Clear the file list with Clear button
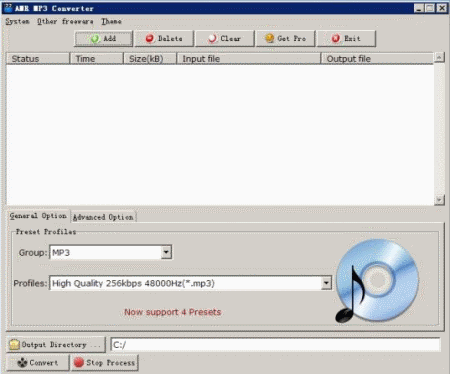Viewport: 450px width, 374px height. point(225,39)
